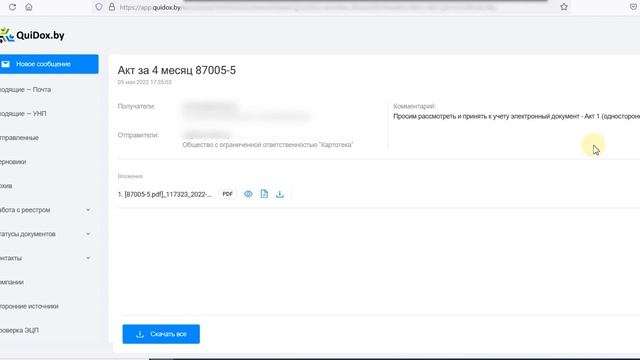Open the shield tracking protection icon
The image size is (640, 360).
tap(99, 7)
